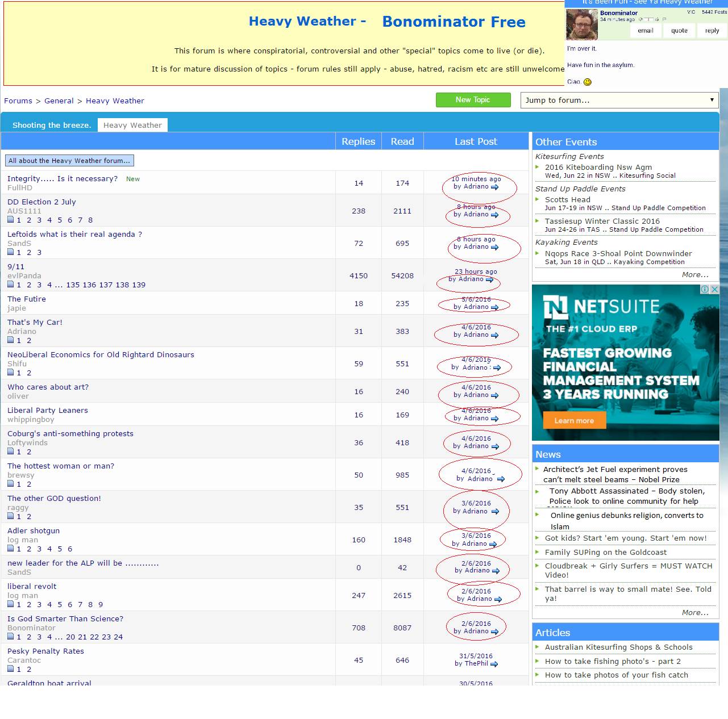Viewport: 728px width, 719px height.
Task: Switch to the Heavy Weather tab
Action: [x=132, y=125]
